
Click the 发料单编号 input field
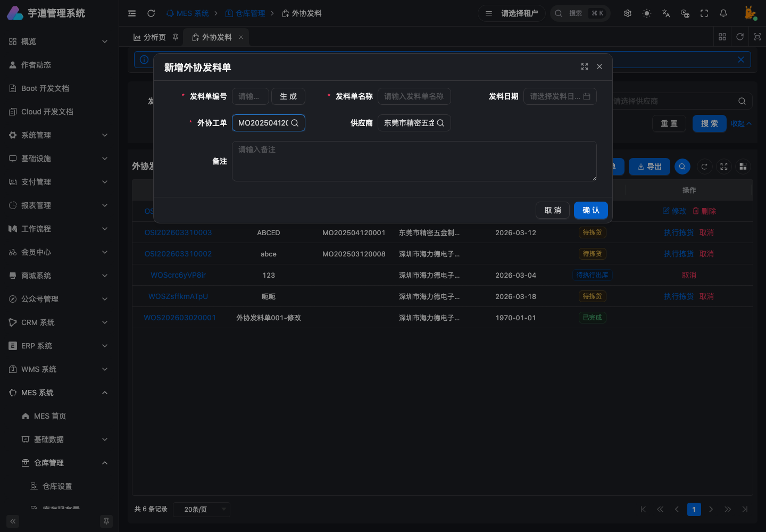click(251, 96)
